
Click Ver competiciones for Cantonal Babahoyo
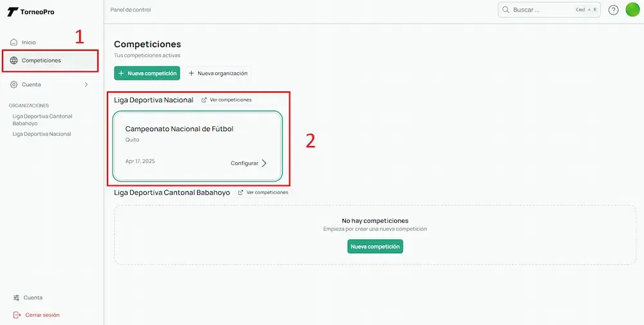pos(263,192)
